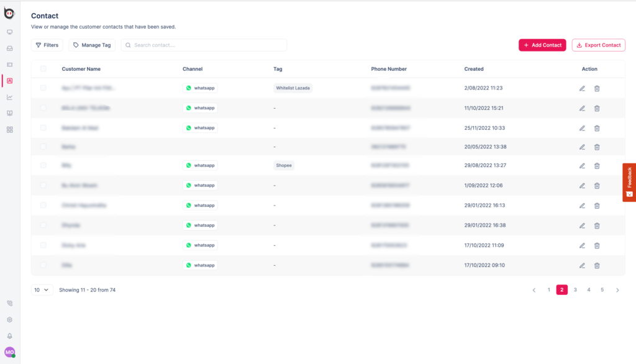Image resolution: width=636 pixels, height=364 pixels.
Task: Click the Export Contact button
Action: (598, 45)
